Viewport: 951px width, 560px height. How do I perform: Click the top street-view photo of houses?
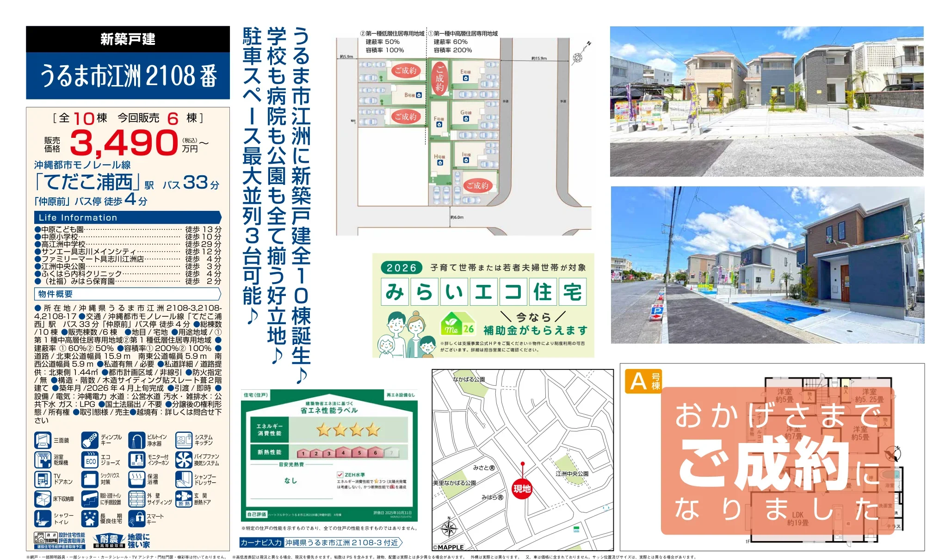pyautogui.click(x=767, y=101)
